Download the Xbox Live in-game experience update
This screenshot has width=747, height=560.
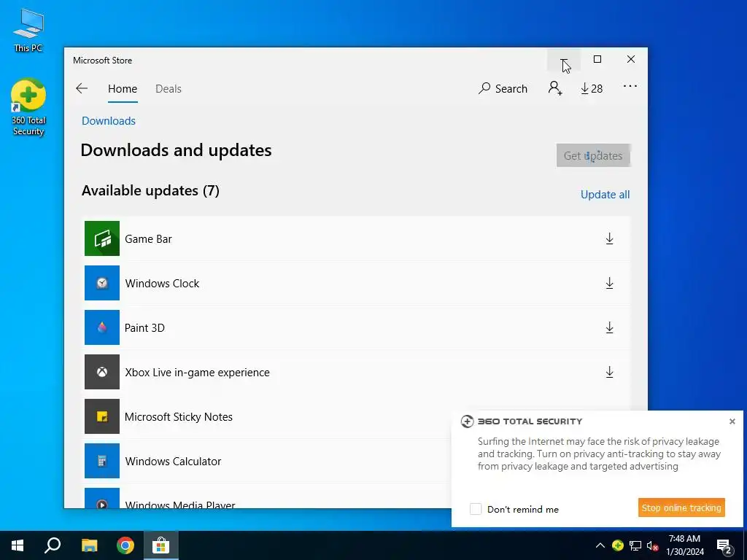pos(609,372)
